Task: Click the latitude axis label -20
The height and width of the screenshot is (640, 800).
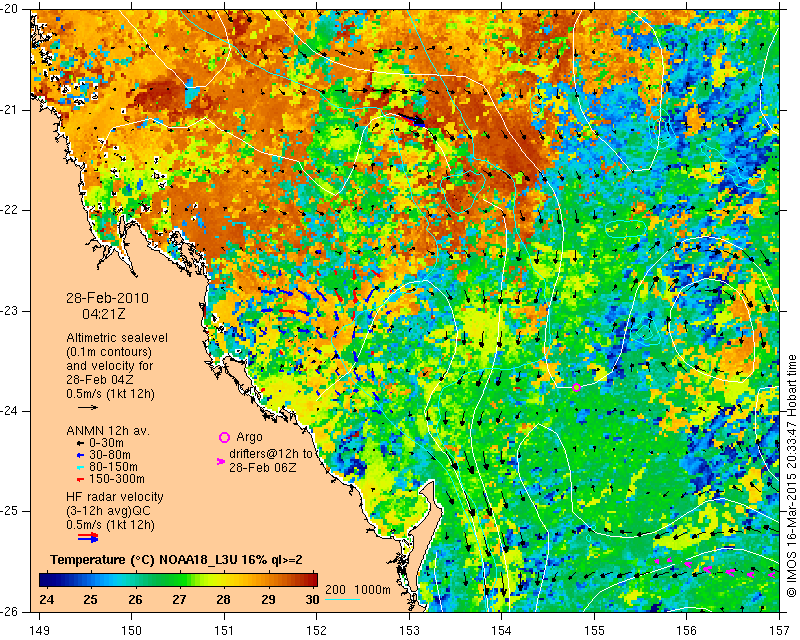Action: (x=10, y=9)
